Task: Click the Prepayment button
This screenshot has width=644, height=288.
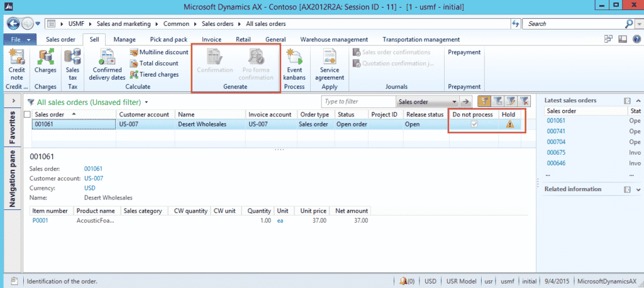Action: [464, 52]
